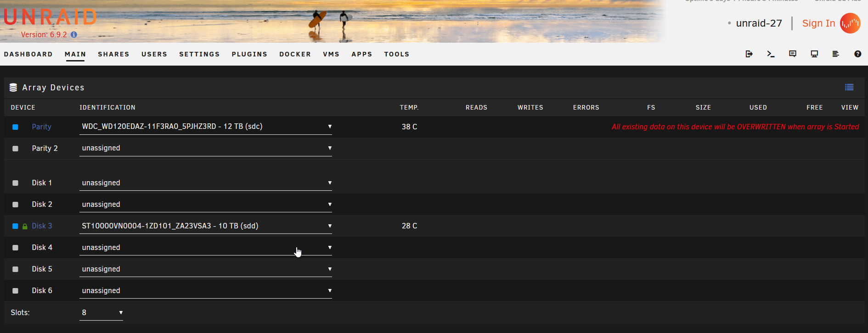Open the Users tab
Image resolution: width=868 pixels, height=333 pixels.
click(x=154, y=54)
